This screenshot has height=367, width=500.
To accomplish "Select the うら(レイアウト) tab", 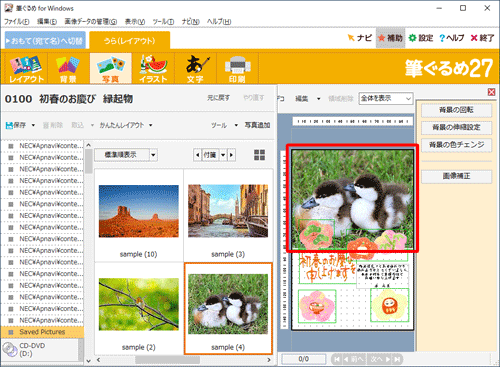I will pos(129,41).
